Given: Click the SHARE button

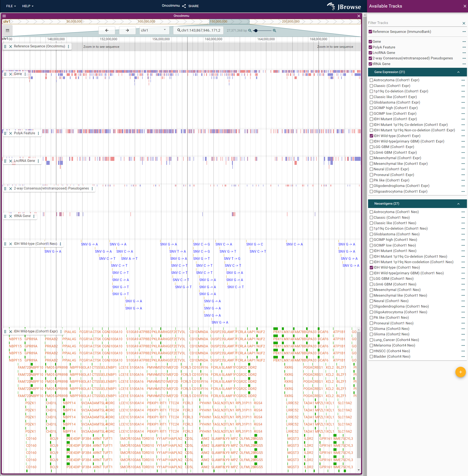Looking at the screenshot, I should 191,6.
